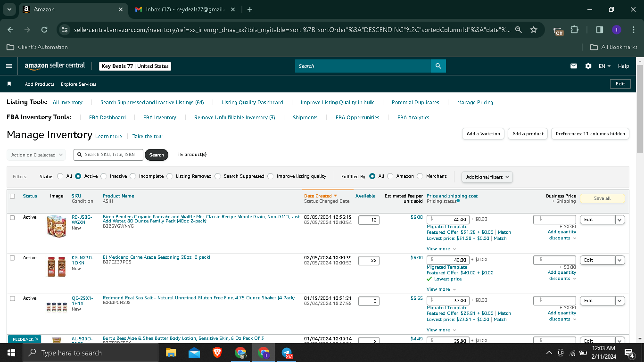The width and height of the screenshot is (644, 362).
Task: Check the Birch Benders row checkbox
Action: coord(12,217)
